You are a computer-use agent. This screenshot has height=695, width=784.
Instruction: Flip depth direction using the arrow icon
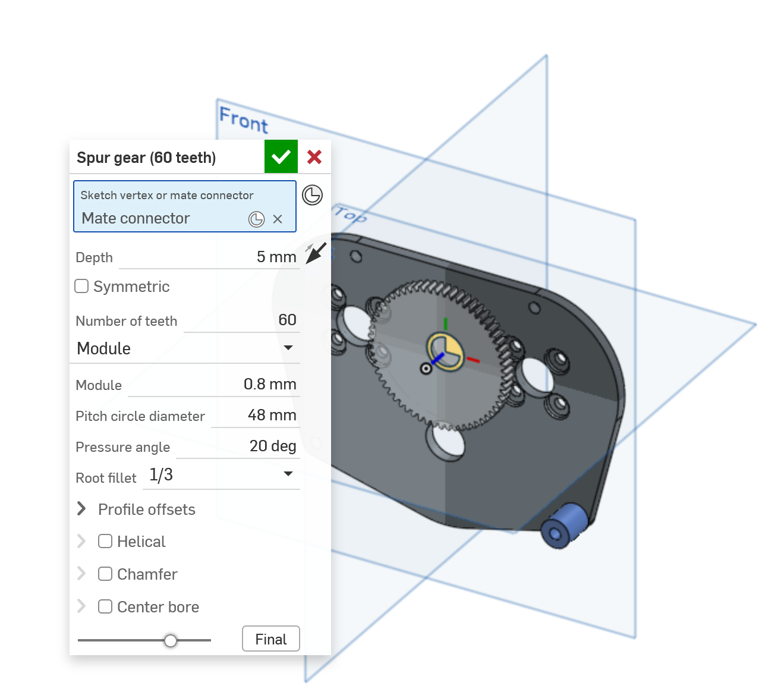pyautogui.click(x=316, y=253)
